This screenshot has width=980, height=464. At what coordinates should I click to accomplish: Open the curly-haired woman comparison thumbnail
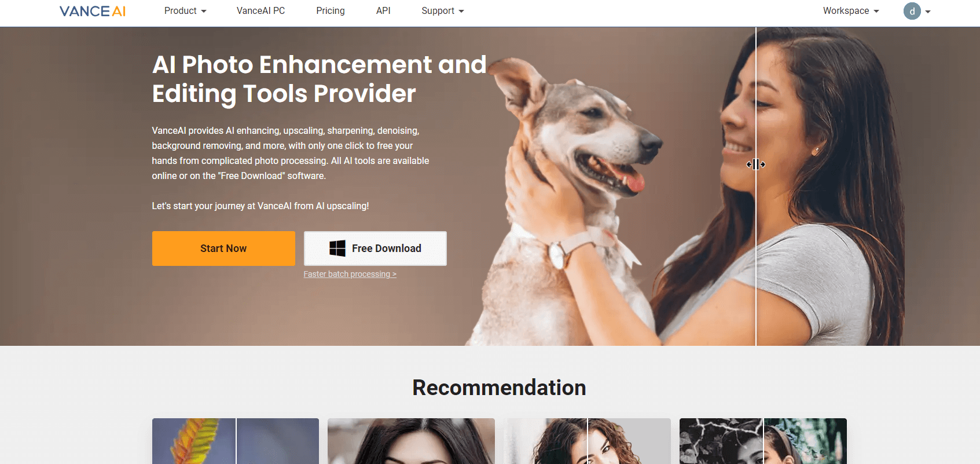click(587, 441)
